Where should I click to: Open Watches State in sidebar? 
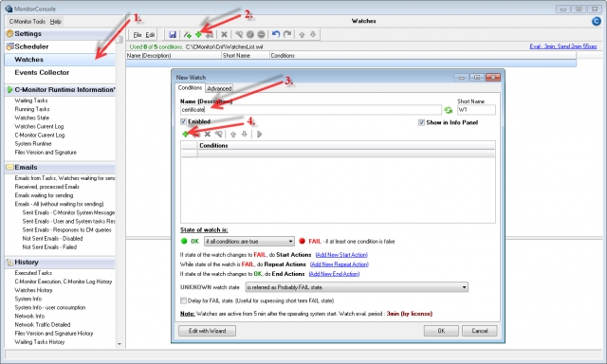point(31,118)
